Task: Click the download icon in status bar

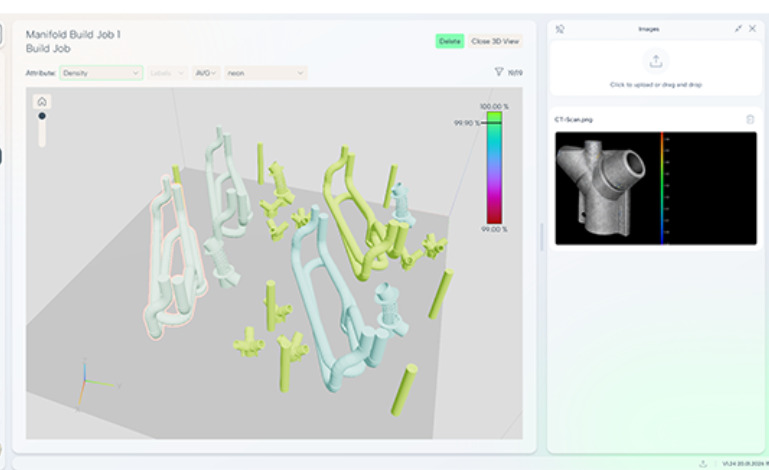Action: (x=703, y=463)
